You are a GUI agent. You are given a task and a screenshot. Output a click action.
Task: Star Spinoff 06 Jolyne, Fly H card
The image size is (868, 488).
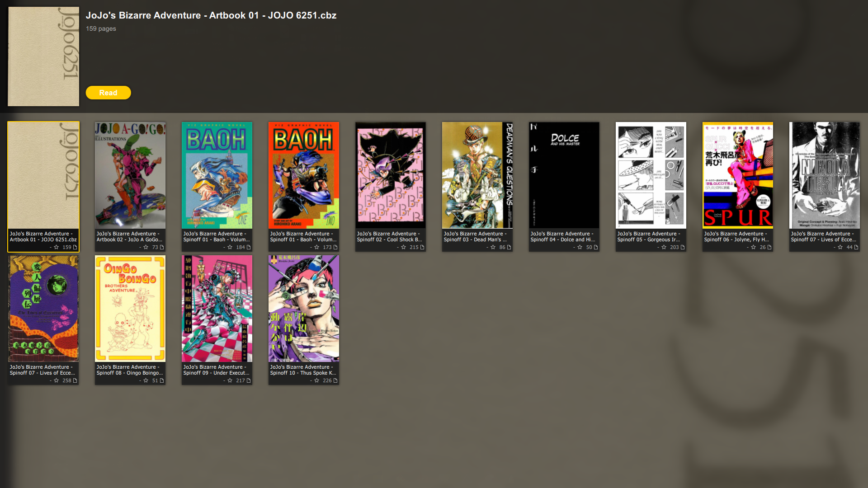tap(754, 247)
